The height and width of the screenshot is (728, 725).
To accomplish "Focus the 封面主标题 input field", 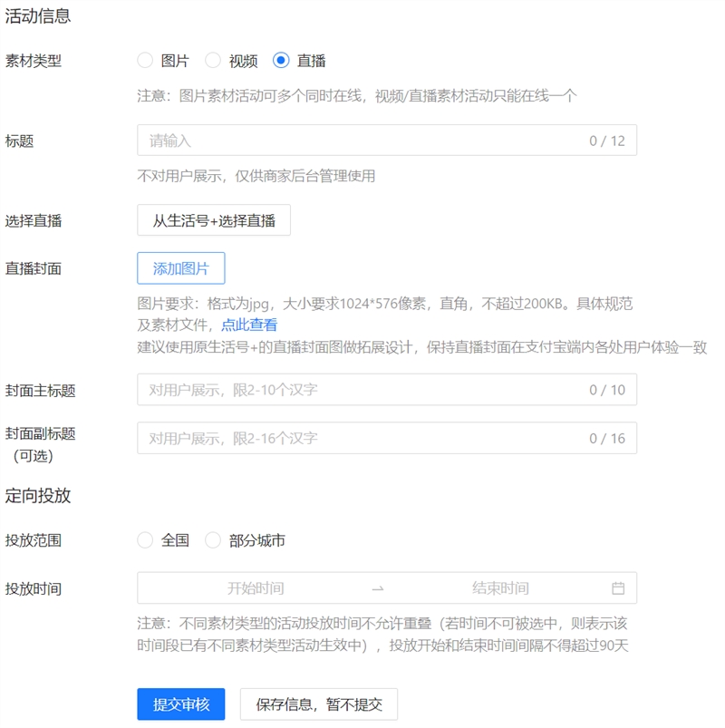I will point(317,391).
